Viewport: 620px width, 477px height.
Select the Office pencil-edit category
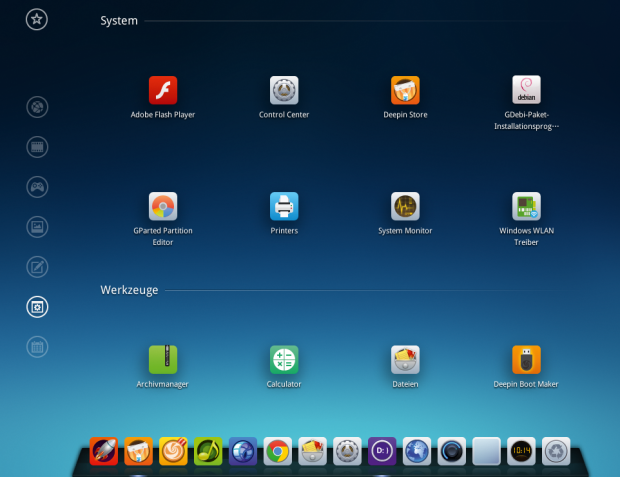37,267
